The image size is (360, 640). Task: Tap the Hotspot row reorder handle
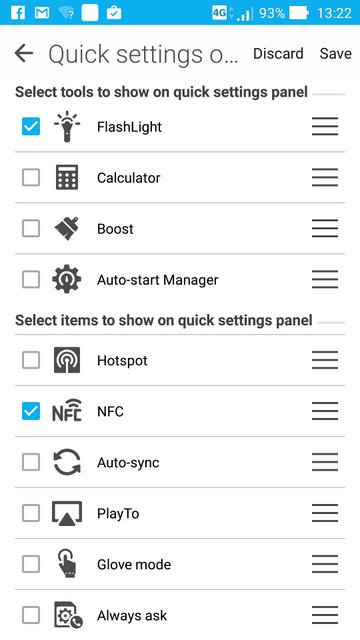325,360
